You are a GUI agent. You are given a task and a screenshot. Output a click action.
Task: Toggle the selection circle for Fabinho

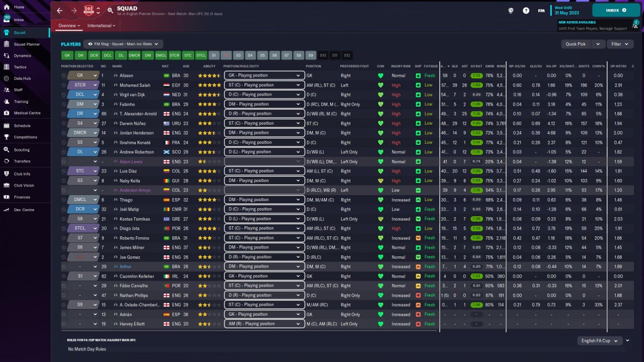(x=64, y=105)
